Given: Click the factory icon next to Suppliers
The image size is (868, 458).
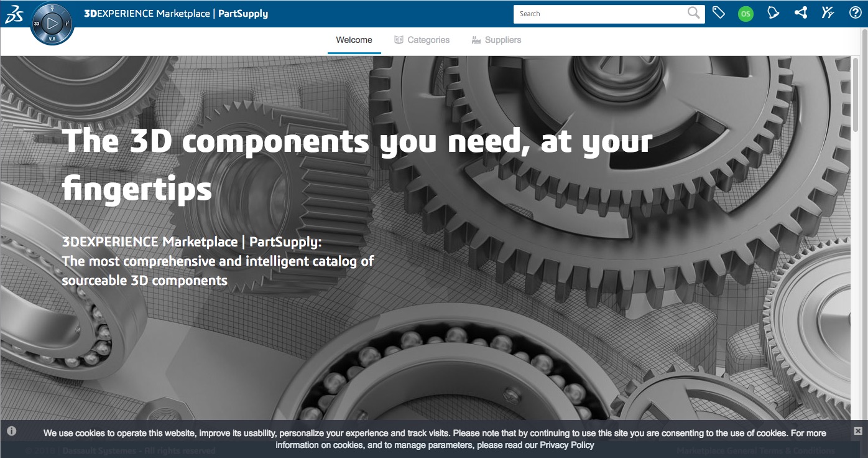Looking at the screenshot, I should (476, 40).
